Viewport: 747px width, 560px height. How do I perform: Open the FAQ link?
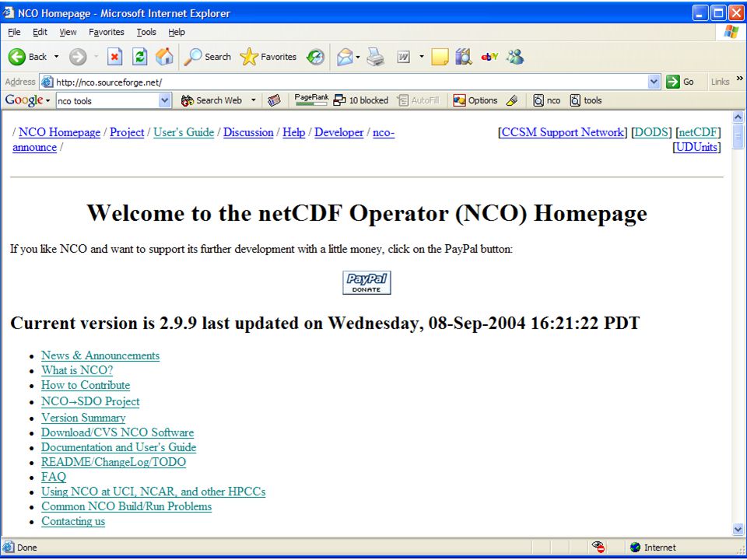click(x=54, y=477)
